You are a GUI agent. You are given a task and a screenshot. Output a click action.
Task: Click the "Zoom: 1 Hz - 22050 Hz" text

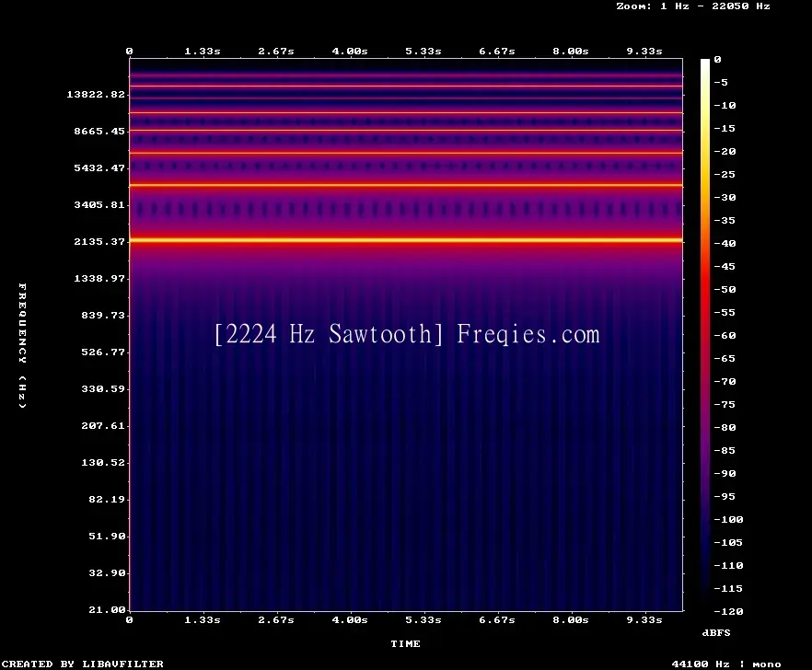pyautogui.click(x=693, y=6)
